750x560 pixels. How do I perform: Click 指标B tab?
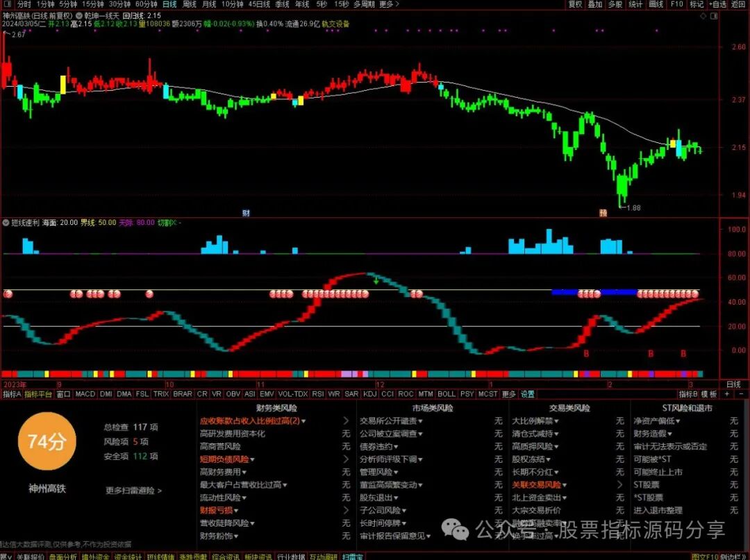pyautogui.click(x=688, y=393)
